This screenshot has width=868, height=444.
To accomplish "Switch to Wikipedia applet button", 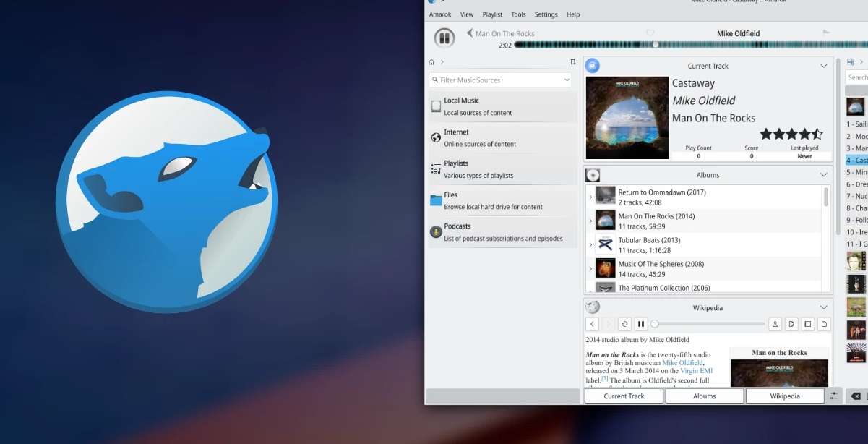I will point(785,396).
